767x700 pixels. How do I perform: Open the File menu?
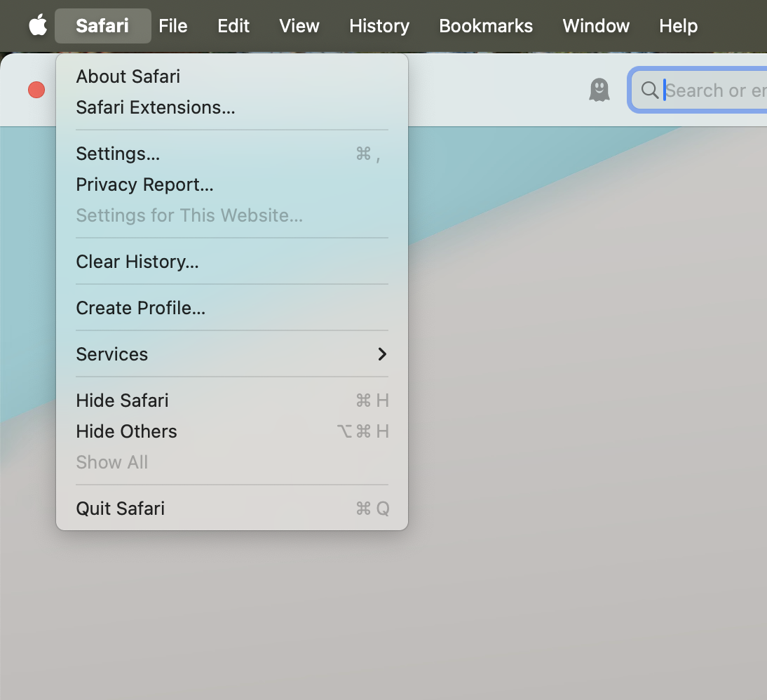click(x=172, y=26)
